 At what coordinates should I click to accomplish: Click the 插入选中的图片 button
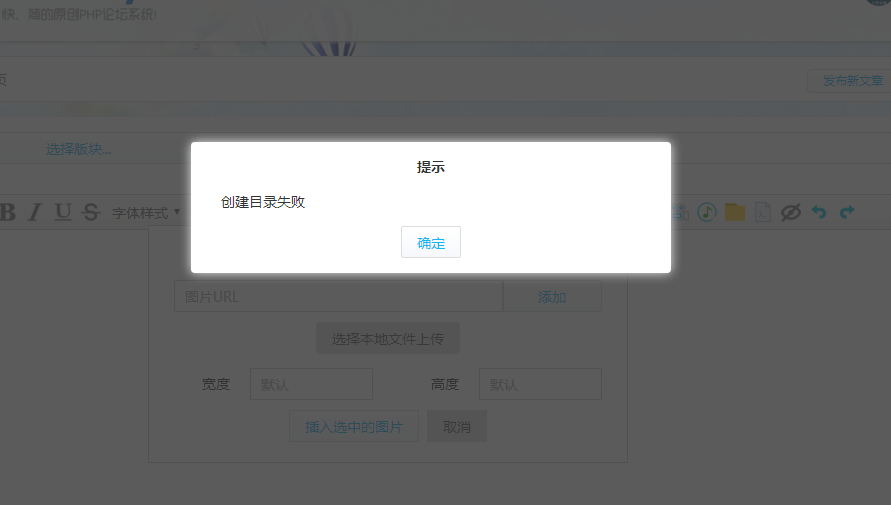(354, 426)
